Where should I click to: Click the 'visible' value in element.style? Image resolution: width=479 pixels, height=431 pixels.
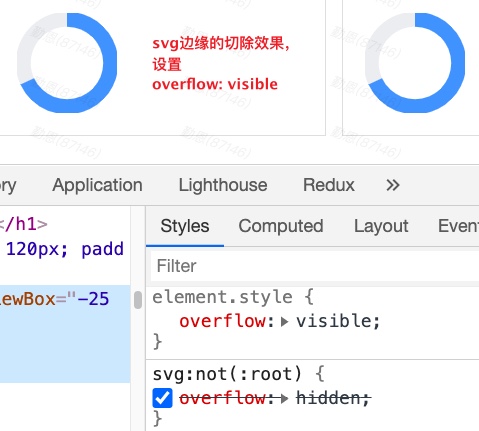tap(334, 321)
